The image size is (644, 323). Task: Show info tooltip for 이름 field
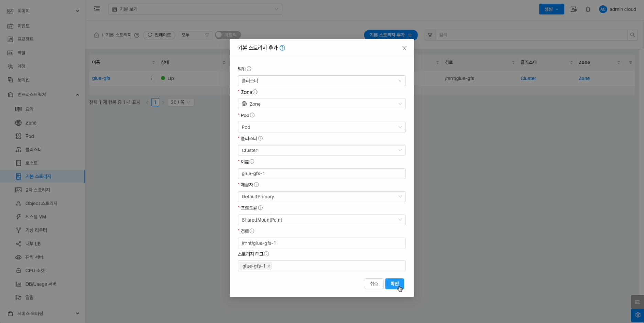pos(252,161)
